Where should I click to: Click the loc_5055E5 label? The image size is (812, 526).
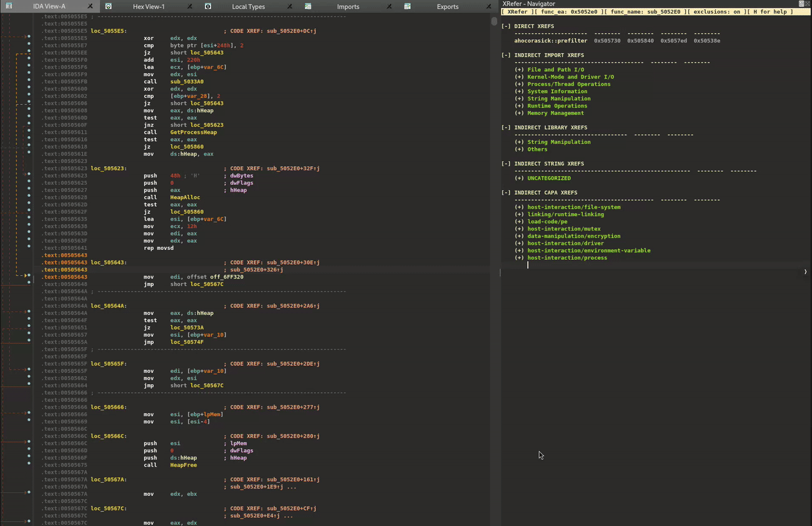(x=109, y=31)
